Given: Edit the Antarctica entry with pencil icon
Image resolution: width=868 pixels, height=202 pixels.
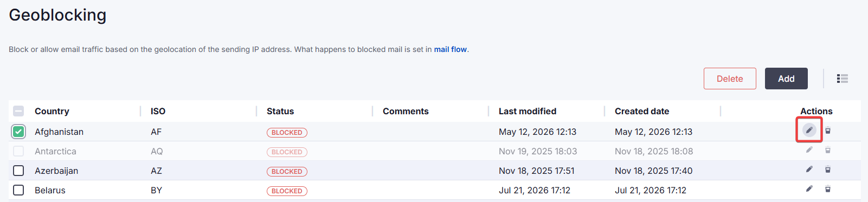Looking at the screenshot, I should pyautogui.click(x=809, y=150).
